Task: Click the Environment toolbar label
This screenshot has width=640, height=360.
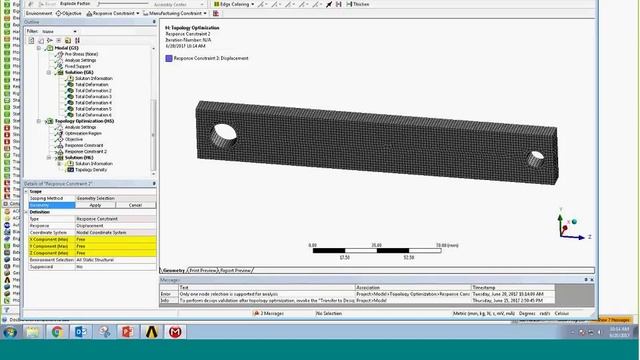Action: tap(39, 13)
